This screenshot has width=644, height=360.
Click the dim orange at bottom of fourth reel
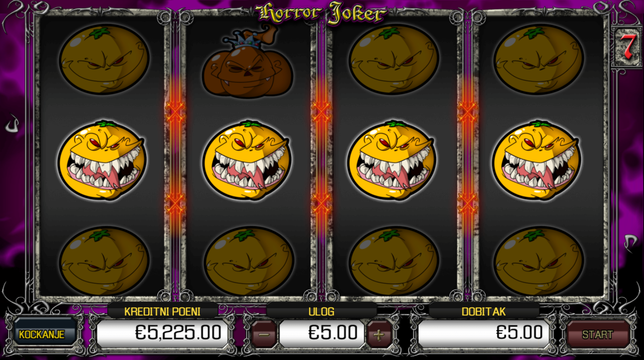pyautogui.click(x=539, y=261)
